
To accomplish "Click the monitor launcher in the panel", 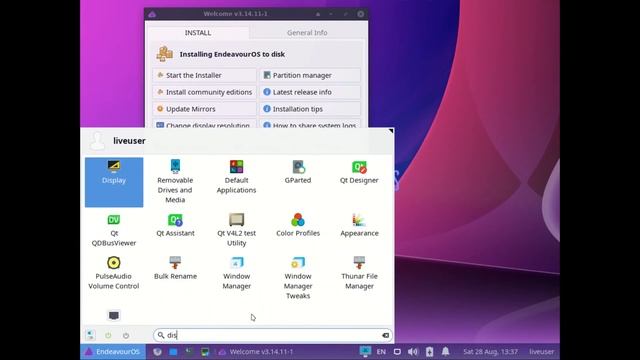I will 205,351.
